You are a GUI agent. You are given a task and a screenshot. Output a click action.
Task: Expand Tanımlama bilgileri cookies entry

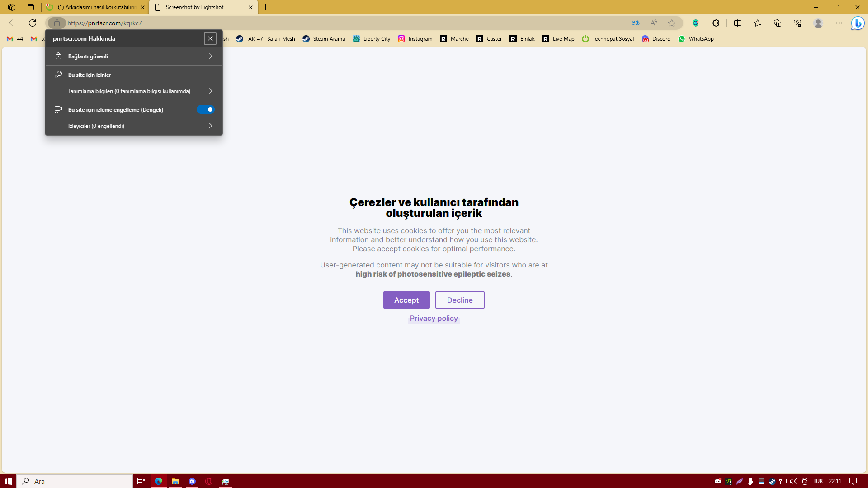coord(134,91)
